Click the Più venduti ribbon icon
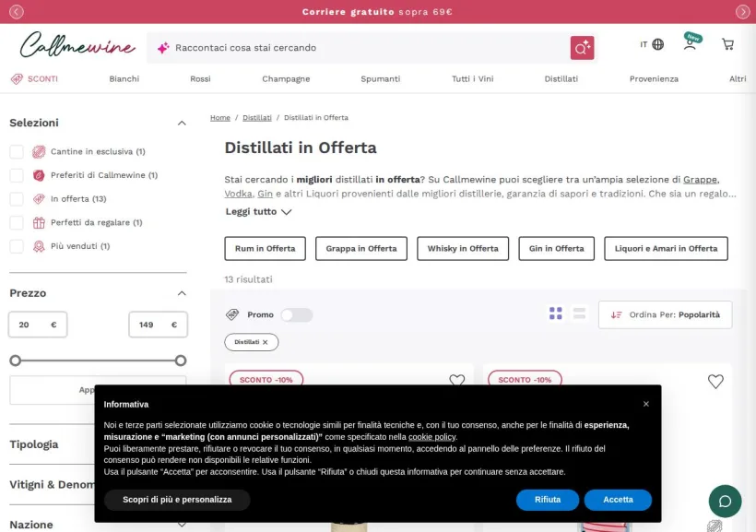 pyautogui.click(x=39, y=246)
